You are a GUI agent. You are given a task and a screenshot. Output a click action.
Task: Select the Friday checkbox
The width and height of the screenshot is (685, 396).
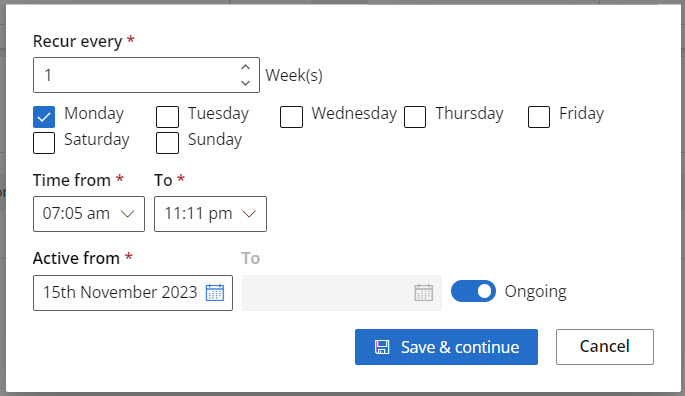pos(539,117)
